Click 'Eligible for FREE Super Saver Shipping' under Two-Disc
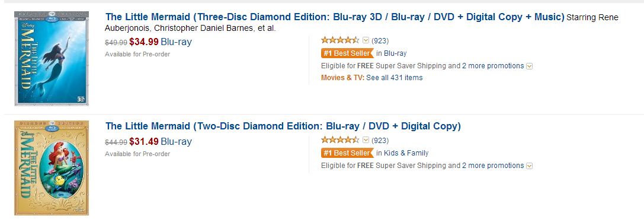 [x=384, y=166]
